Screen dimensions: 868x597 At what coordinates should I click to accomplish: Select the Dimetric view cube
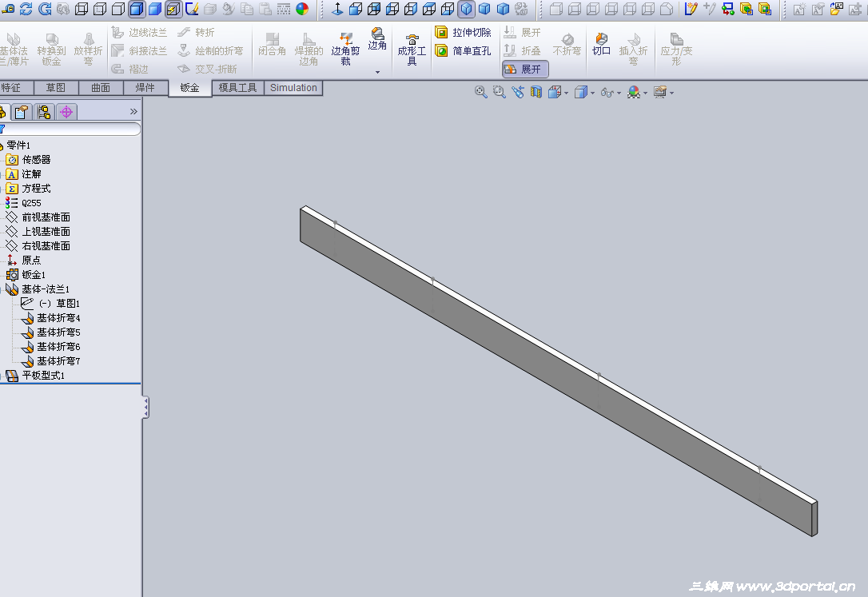coord(503,9)
